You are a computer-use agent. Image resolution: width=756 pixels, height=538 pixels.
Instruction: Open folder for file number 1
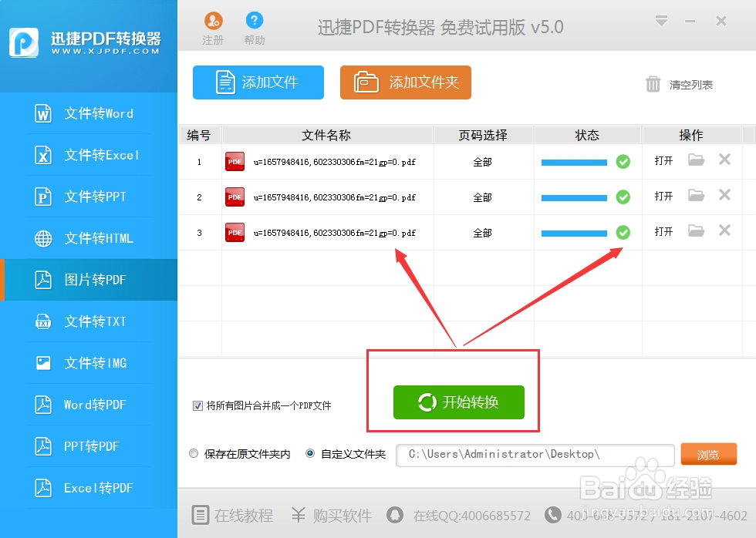click(696, 161)
